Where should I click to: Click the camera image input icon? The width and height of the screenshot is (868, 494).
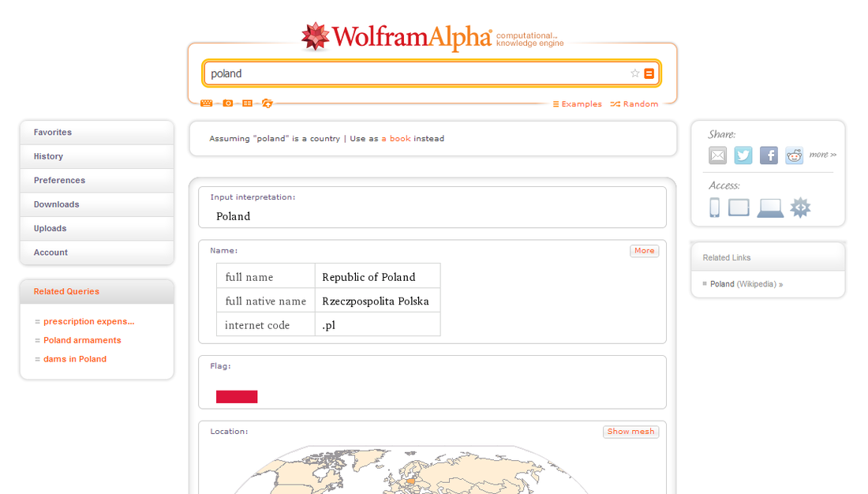click(x=227, y=103)
